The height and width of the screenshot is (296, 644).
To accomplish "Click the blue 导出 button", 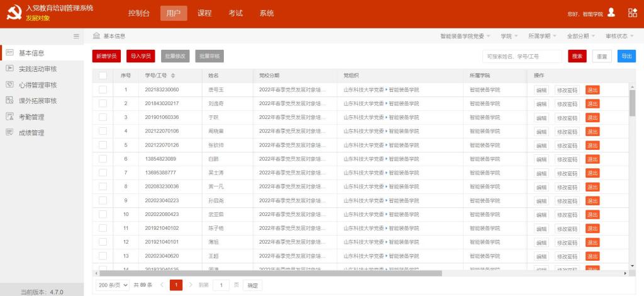I will (626, 56).
